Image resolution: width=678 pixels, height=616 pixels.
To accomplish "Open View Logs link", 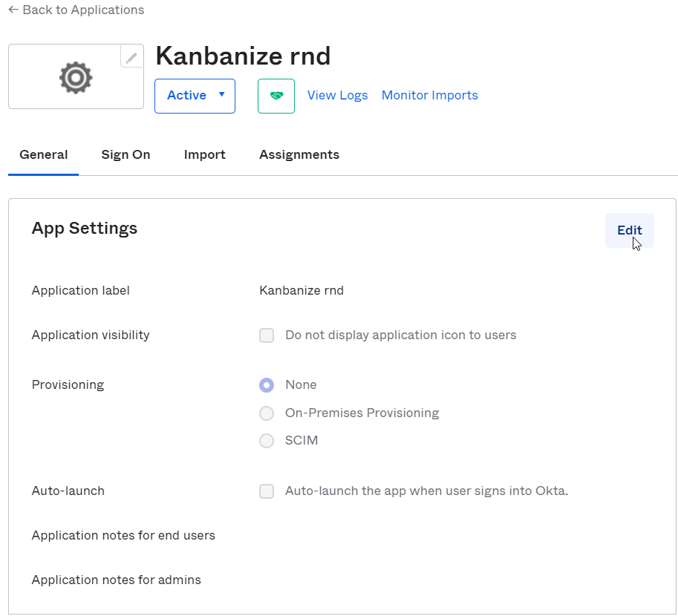I will tap(337, 95).
